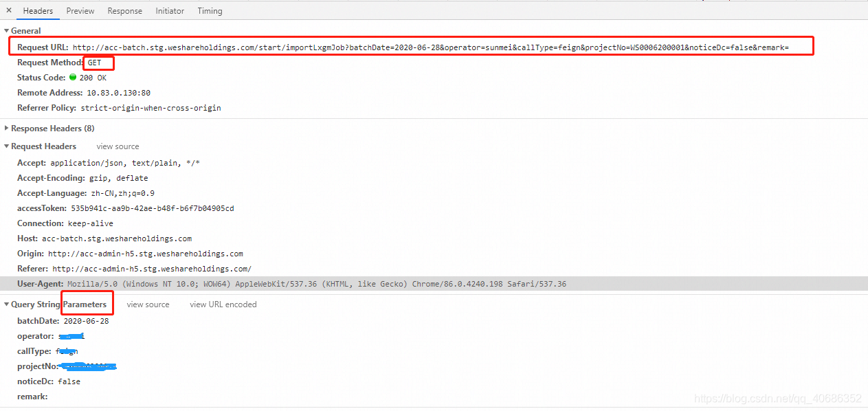Click the highlighted User-Agent header row
Screen dimensions: 868x411
[x=434, y=284]
